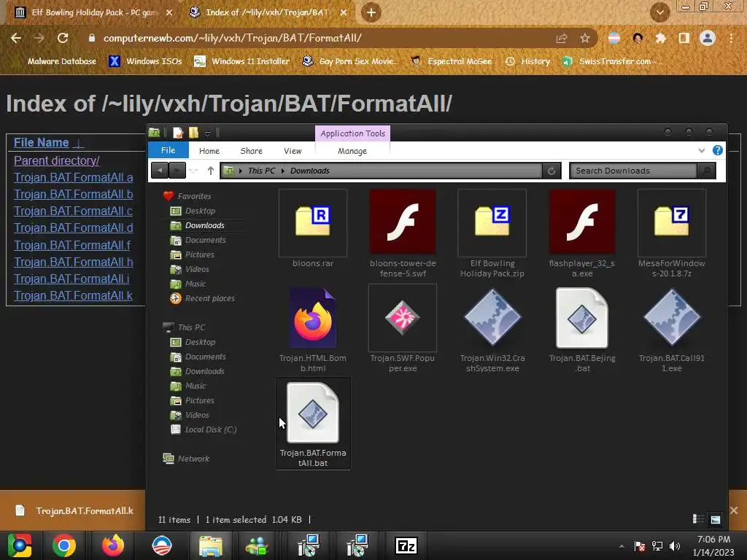Click Application Tools contextual tab
Image resolution: width=747 pixels, height=560 pixels.
tap(352, 133)
